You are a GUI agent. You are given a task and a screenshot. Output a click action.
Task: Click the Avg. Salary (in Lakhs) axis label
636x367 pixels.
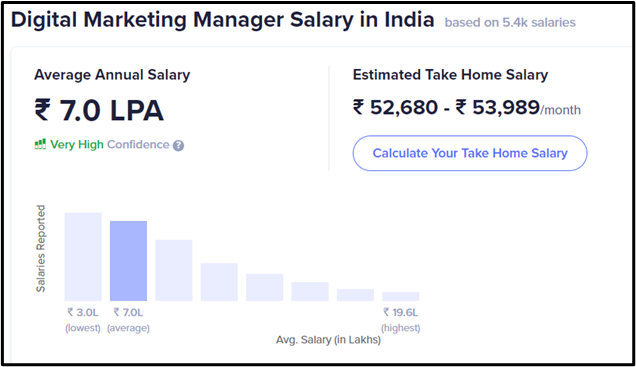coord(328,340)
